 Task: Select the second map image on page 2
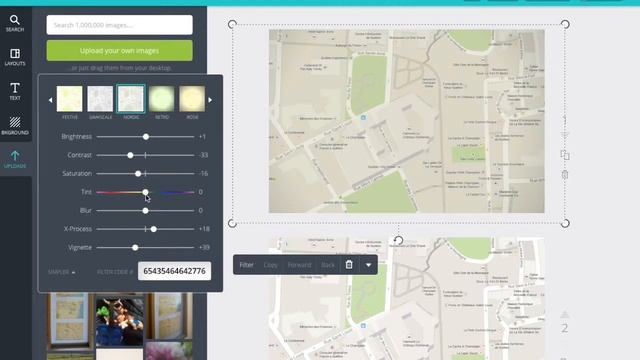(x=407, y=299)
